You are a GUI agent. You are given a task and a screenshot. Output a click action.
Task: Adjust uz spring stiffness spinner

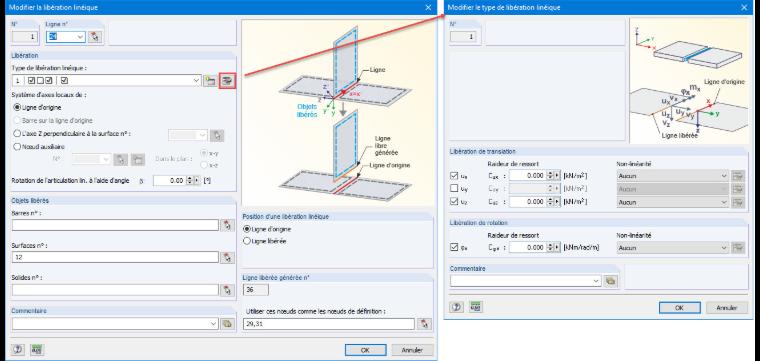click(550, 202)
